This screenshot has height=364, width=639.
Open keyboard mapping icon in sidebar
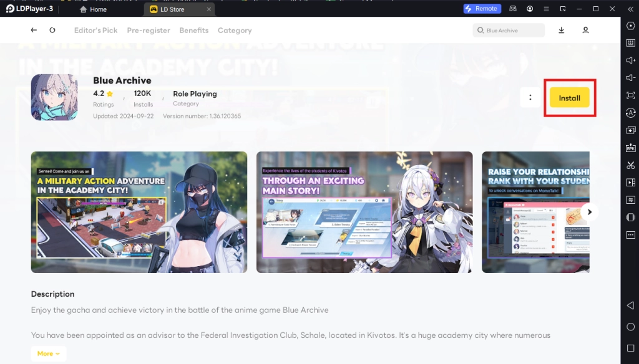(630, 43)
